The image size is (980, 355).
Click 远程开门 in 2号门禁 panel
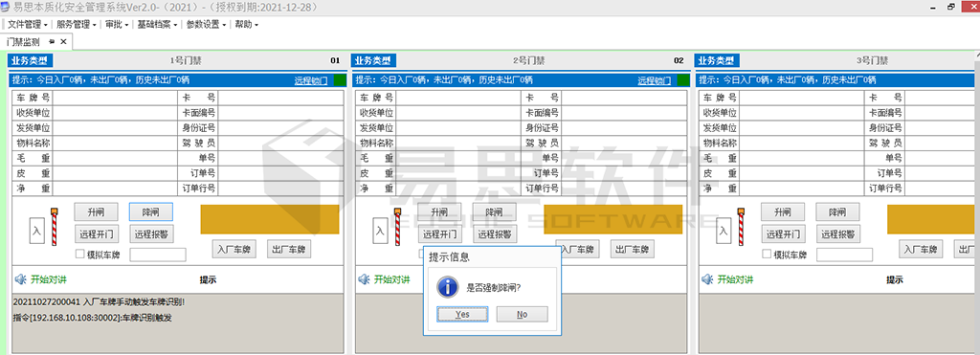pyautogui.click(x=439, y=234)
